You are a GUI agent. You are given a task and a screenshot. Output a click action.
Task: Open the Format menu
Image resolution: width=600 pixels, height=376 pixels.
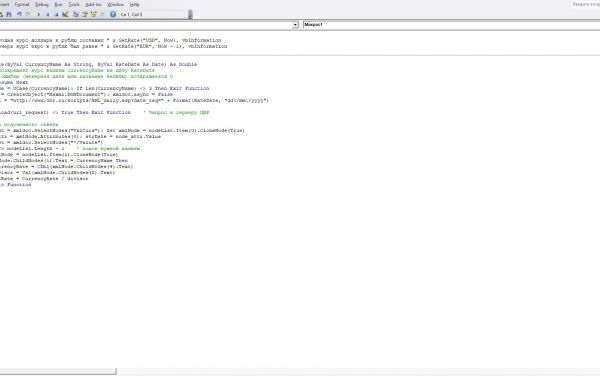pos(22,5)
